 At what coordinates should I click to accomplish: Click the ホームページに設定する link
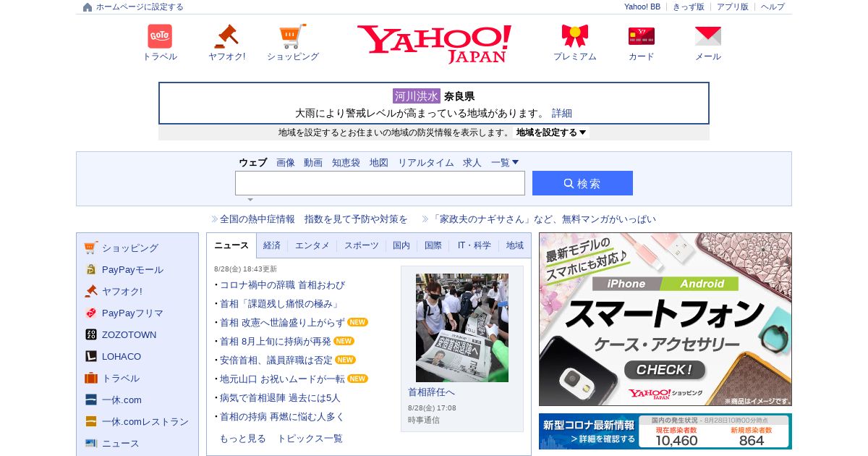point(140,7)
